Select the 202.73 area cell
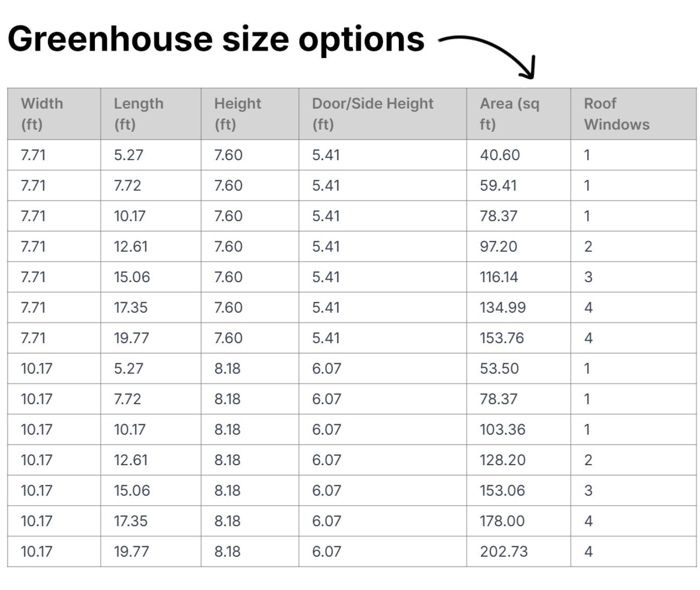 [x=504, y=551]
